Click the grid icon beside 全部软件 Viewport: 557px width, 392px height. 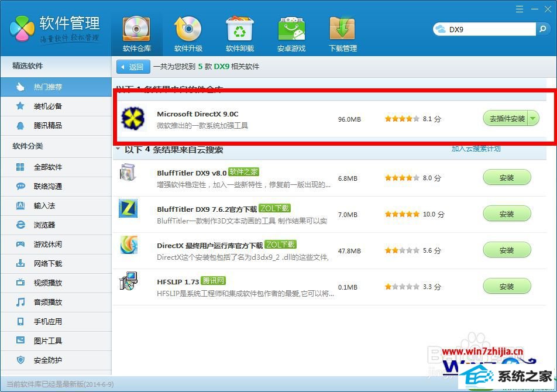20,167
